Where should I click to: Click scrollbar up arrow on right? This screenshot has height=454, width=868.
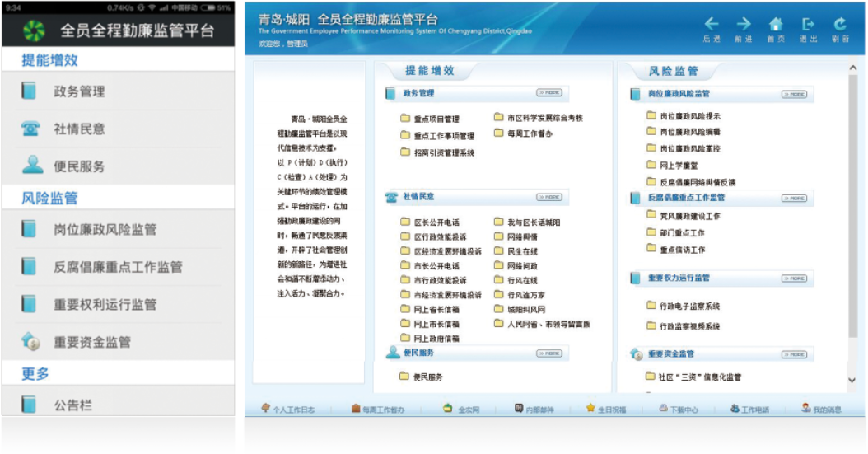[x=852, y=68]
